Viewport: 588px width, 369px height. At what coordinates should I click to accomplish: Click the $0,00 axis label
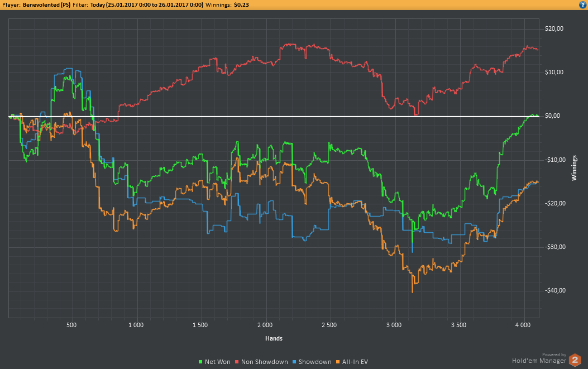pyautogui.click(x=552, y=116)
